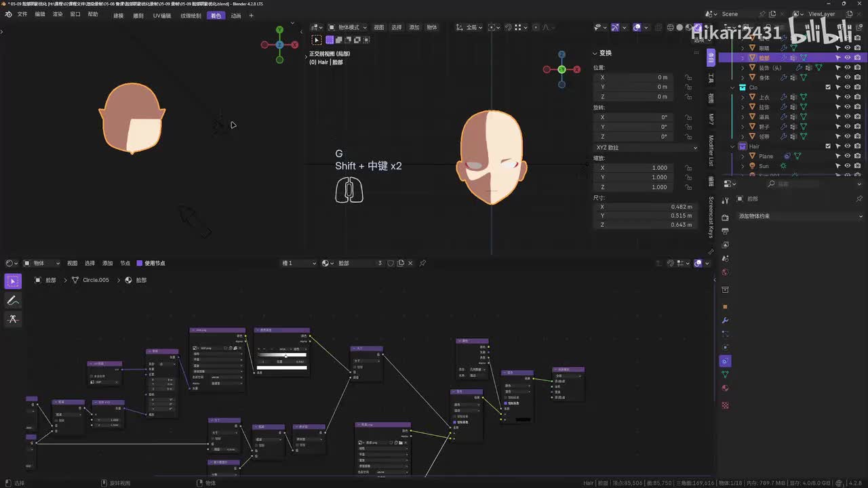Viewport: 868px width, 488px height.
Task: Open the 3D viewport 选择 menu
Action: pyautogui.click(x=397, y=27)
